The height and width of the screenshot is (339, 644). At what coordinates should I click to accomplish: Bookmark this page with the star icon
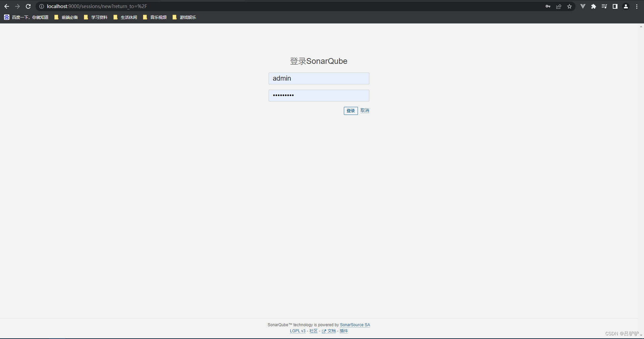[x=569, y=6]
